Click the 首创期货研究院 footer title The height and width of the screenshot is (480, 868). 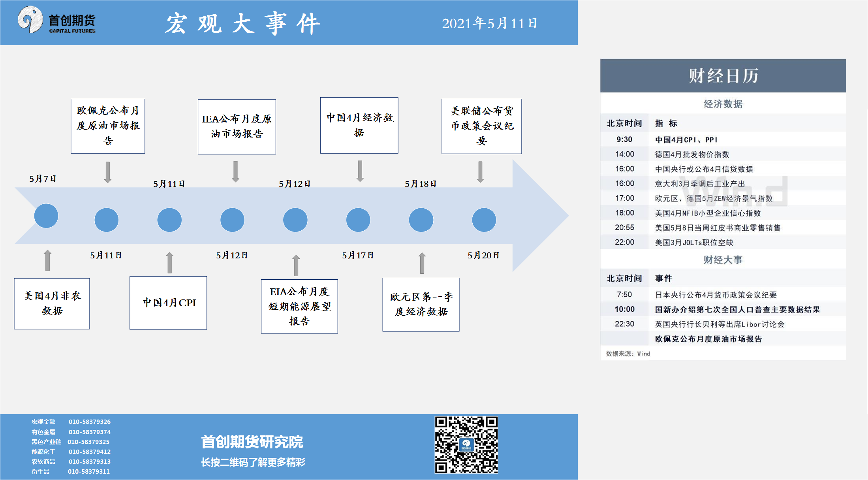[x=252, y=442]
